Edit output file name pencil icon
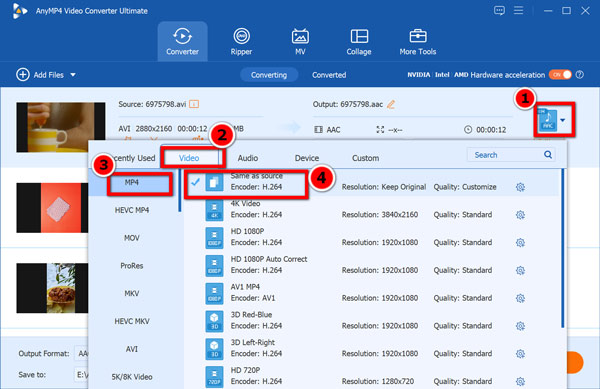 (x=391, y=104)
